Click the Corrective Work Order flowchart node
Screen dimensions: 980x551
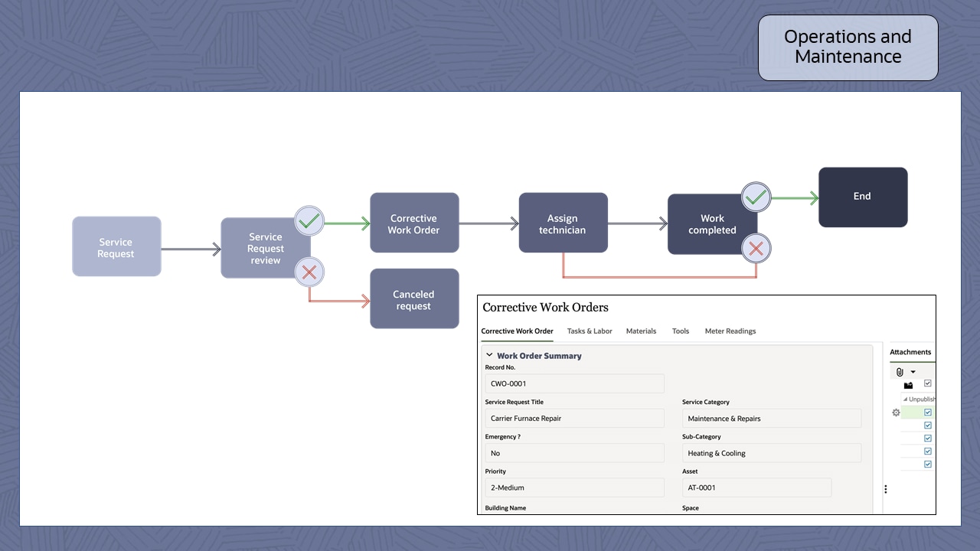point(414,223)
